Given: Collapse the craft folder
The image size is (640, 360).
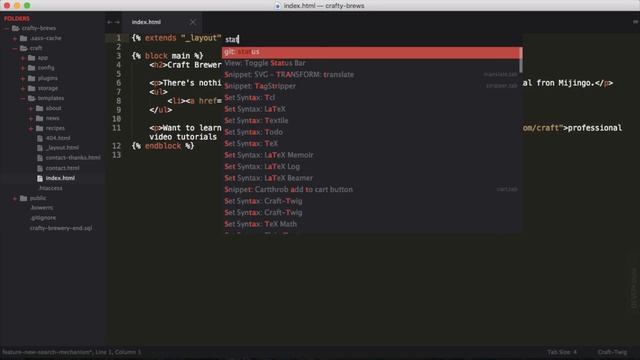Looking at the screenshot, I should (15, 48).
